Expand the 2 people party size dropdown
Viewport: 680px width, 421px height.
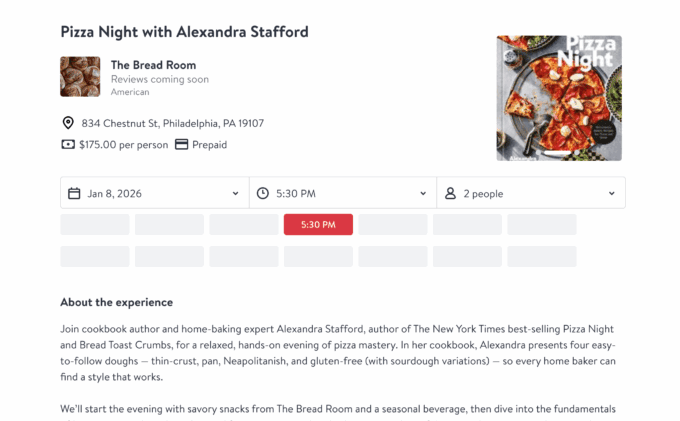[x=530, y=193]
